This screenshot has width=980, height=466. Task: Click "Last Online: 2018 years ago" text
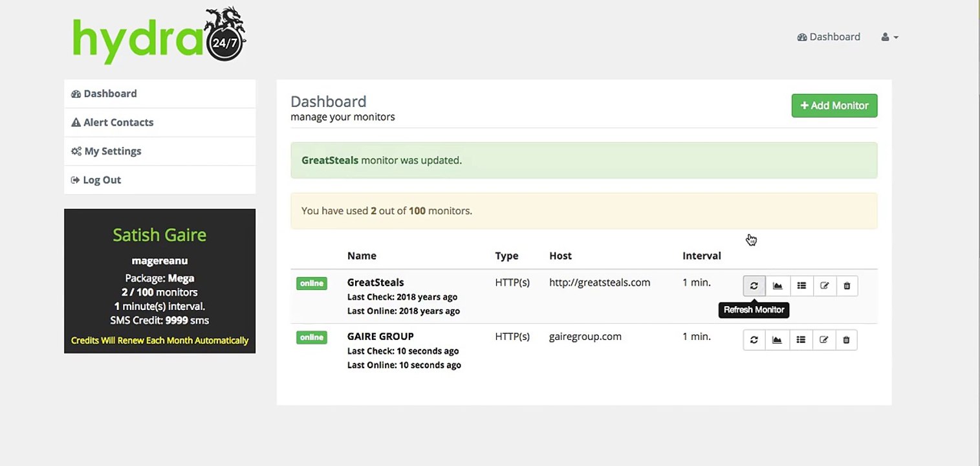(x=404, y=311)
